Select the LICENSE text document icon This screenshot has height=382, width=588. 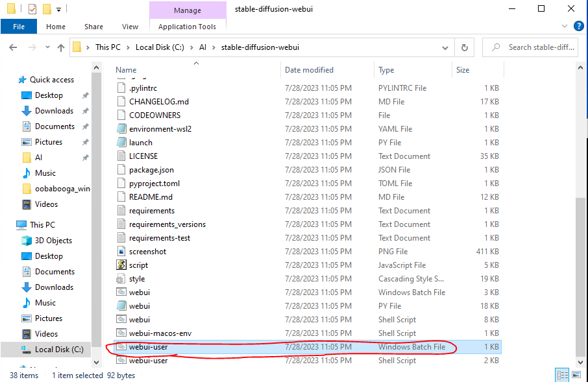(121, 156)
